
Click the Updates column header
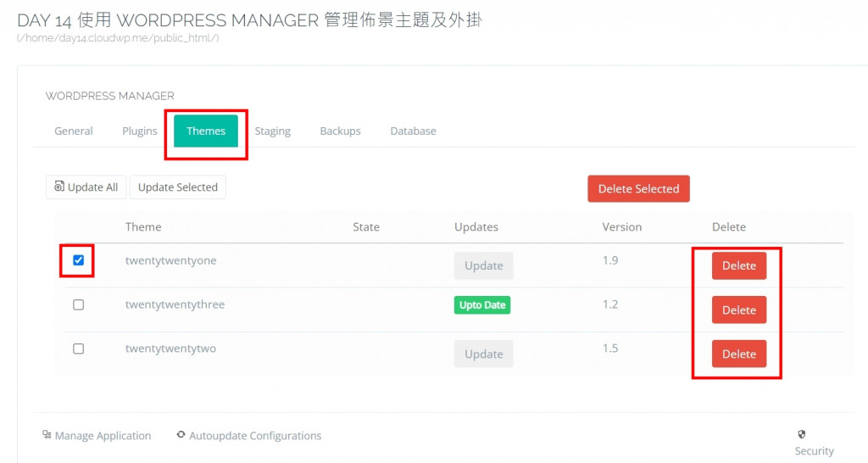coord(476,227)
